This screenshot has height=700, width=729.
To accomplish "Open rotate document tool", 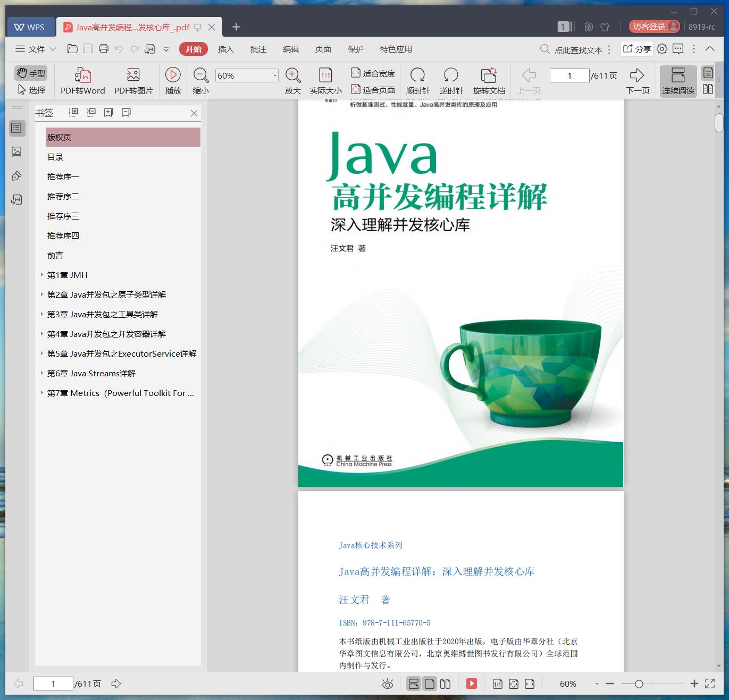I will click(x=489, y=81).
